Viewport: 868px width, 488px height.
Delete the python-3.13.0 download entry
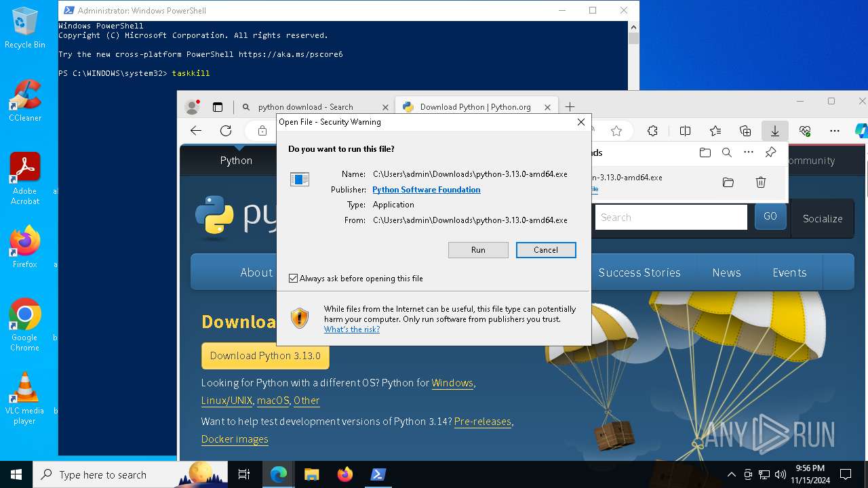pyautogui.click(x=761, y=182)
